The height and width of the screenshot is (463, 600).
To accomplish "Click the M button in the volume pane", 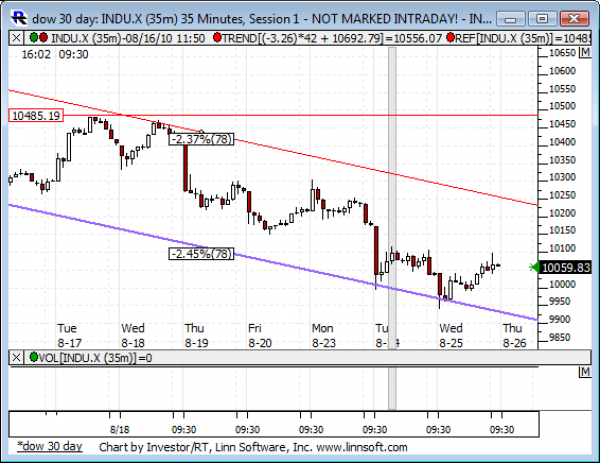I will [x=585, y=372].
